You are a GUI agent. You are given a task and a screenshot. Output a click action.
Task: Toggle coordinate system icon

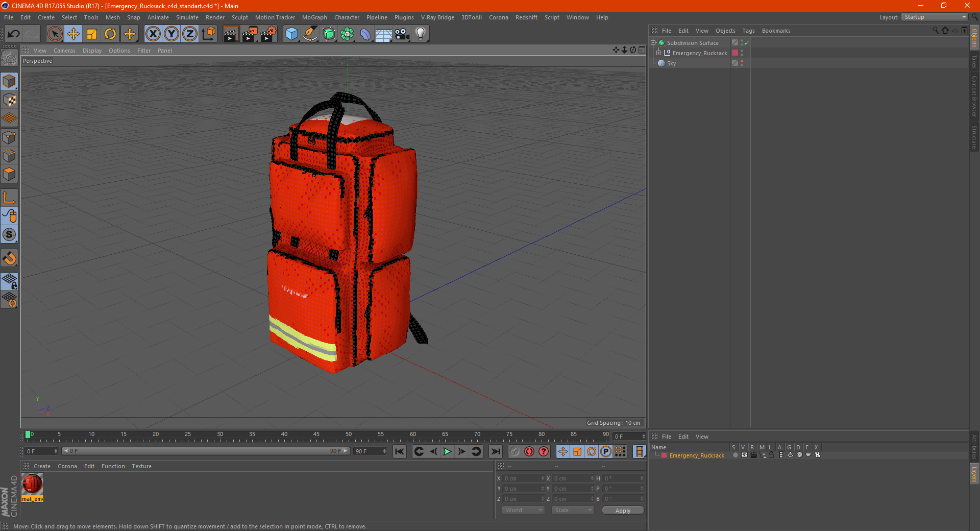click(208, 34)
